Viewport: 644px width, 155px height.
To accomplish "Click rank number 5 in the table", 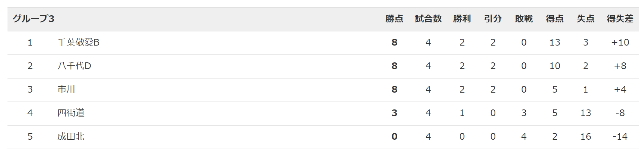I will coord(30,137).
